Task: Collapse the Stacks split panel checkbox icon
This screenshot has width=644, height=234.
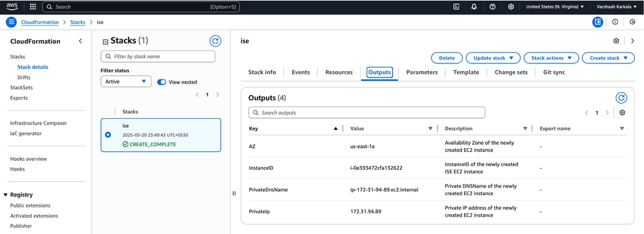Action: (105, 41)
